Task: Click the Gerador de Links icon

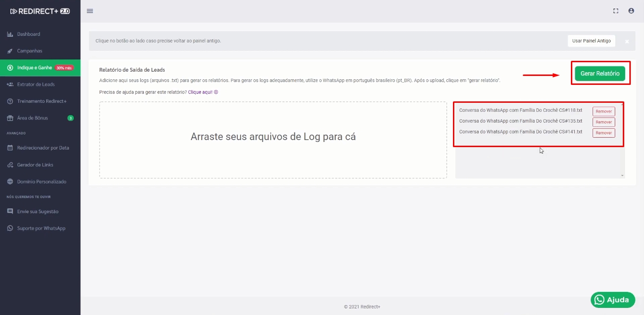Action: [10, 165]
